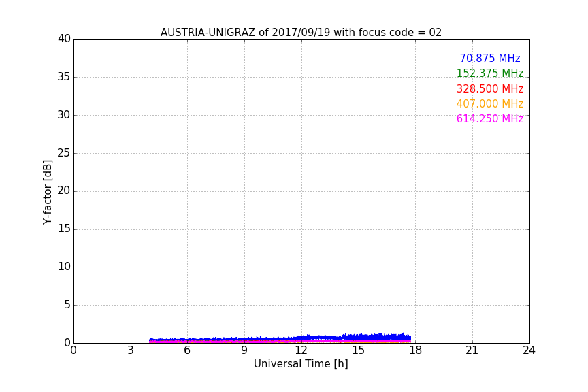Click the blue data trace near 16 h
588x392 pixels.
378,337
